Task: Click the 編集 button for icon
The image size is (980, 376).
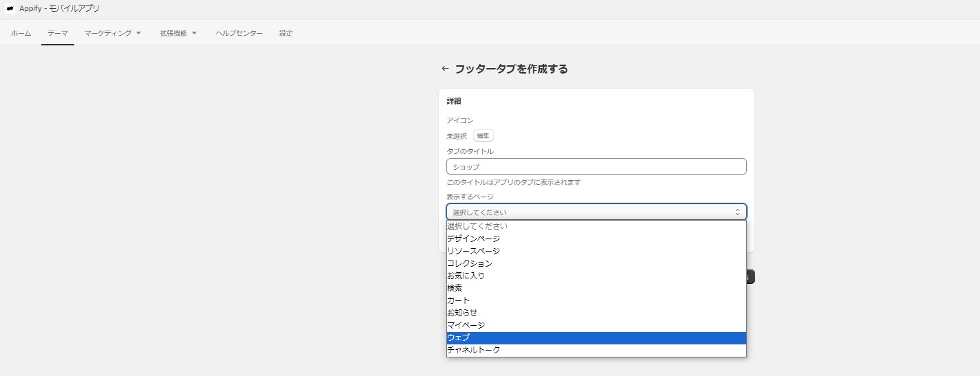Action: point(483,136)
